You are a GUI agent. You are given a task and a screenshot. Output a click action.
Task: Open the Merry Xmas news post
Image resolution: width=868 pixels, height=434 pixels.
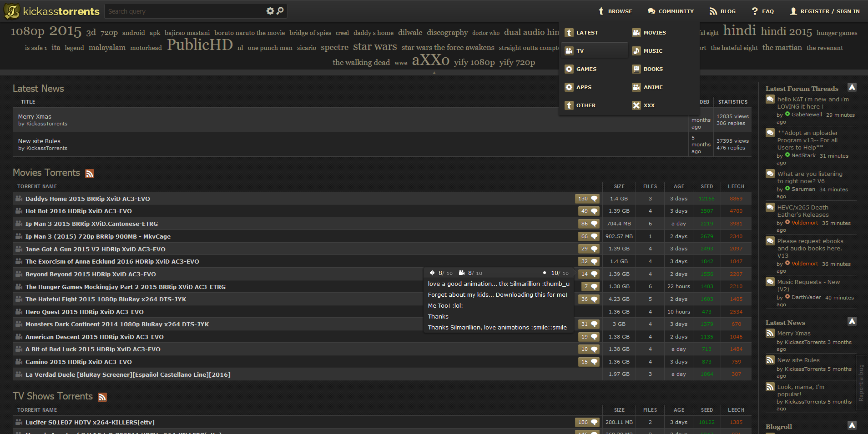click(x=34, y=116)
